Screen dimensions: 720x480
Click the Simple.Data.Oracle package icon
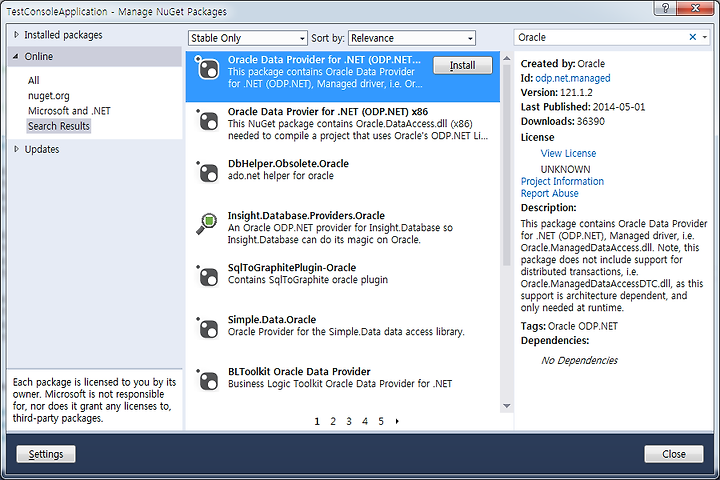(x=208, y=328)
